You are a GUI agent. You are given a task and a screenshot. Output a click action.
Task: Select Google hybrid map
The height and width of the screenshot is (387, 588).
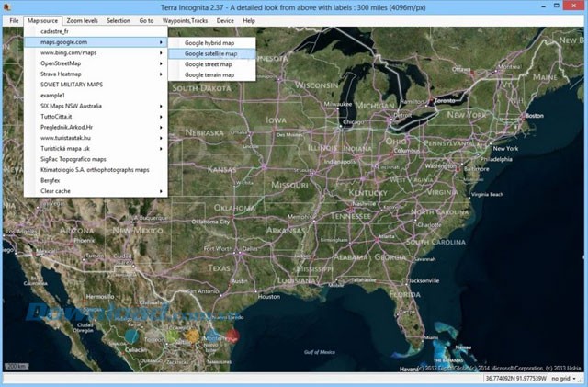[210, 42]
